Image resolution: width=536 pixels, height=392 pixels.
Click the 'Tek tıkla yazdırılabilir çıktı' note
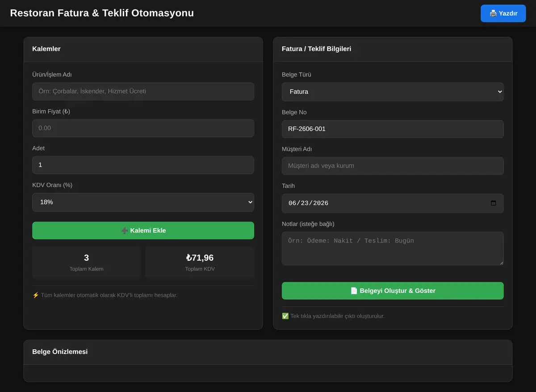point(333,316)
